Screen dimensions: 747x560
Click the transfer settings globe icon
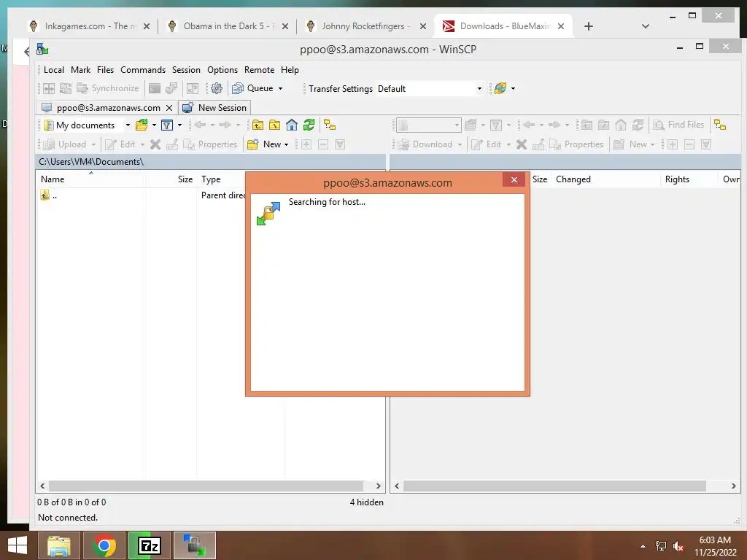(500, 88)
